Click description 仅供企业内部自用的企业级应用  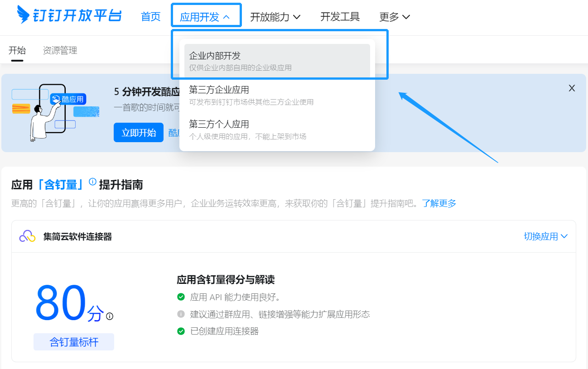pyautogui.click(x=240, y=68)
